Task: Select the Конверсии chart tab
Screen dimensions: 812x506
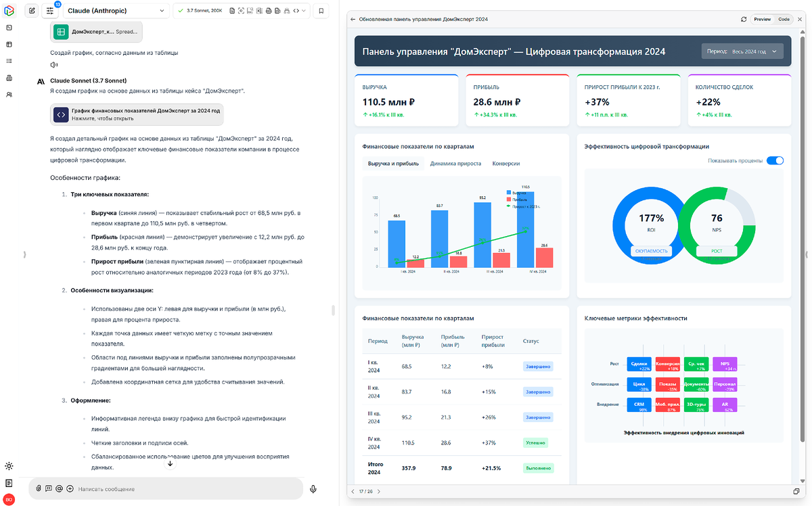Action: coord(506,164)
